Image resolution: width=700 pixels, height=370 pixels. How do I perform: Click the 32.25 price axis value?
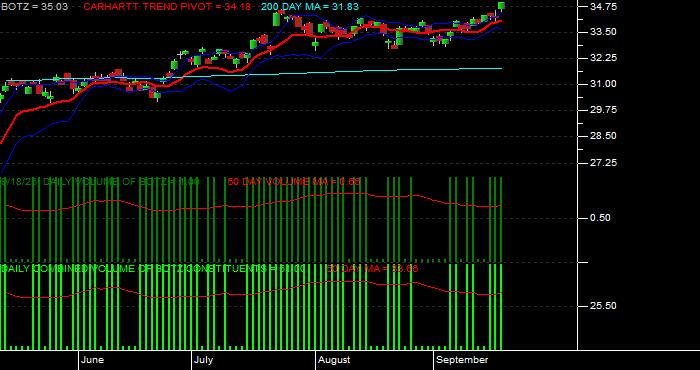pyautogui.click(x=603, y=58)
